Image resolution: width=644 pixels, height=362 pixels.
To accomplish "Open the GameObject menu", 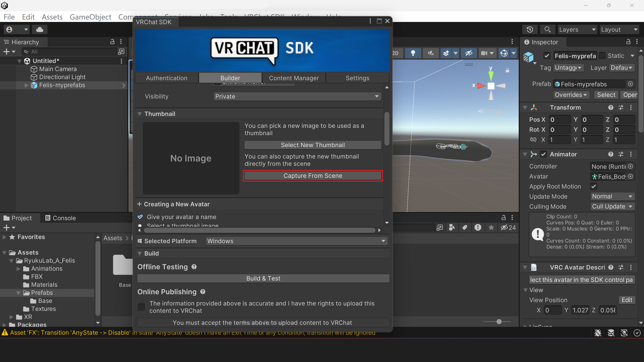I will [x=90, y=17].
